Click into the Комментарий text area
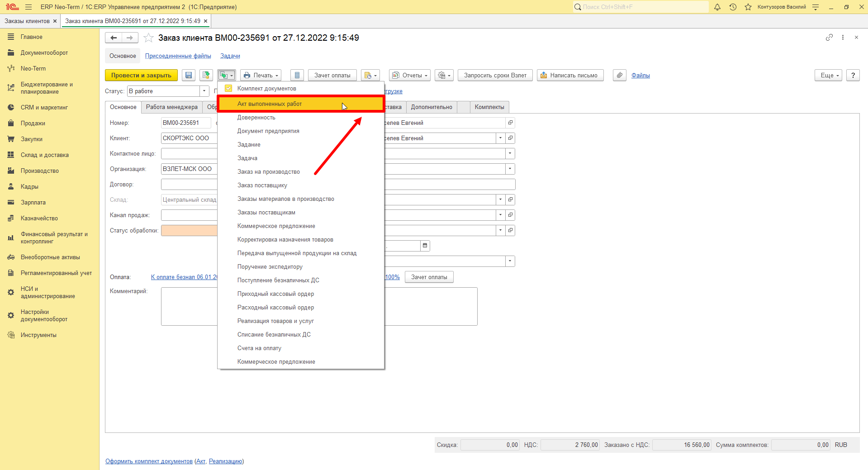868x470 pixels. [x=319, y=307]
